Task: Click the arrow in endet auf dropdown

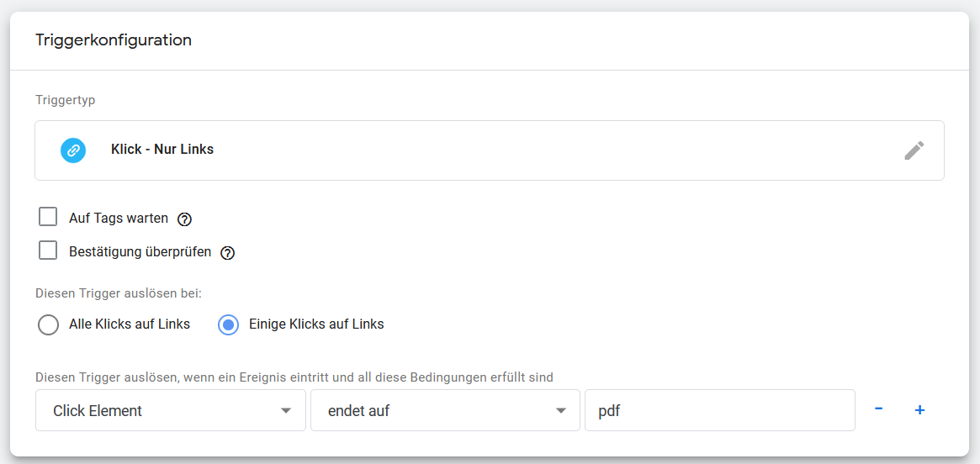Action: tap(560, 411)
